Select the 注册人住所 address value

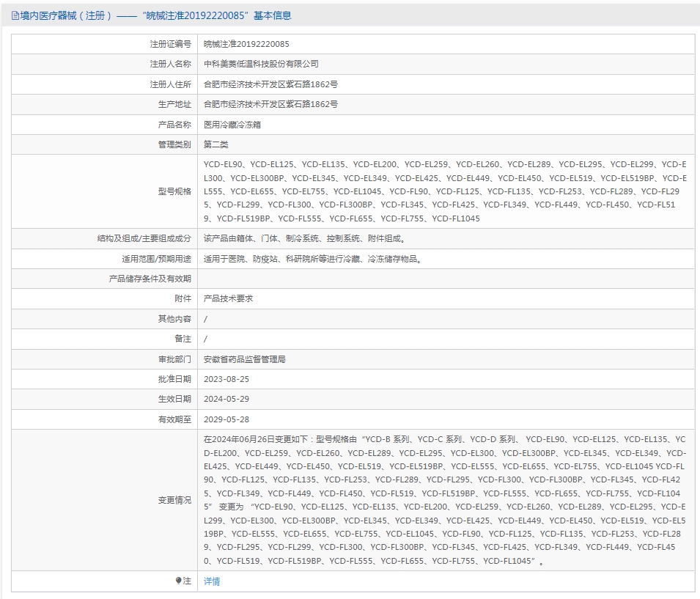(x=270, y=84)
